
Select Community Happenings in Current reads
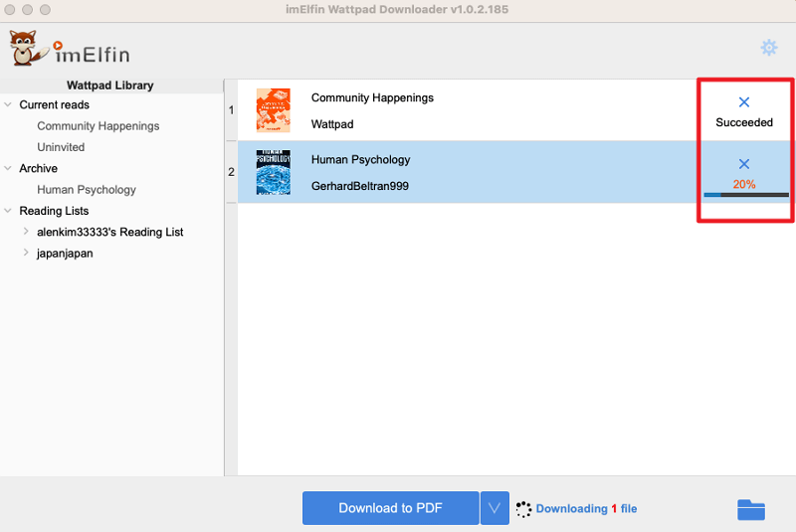click(98, 125)
